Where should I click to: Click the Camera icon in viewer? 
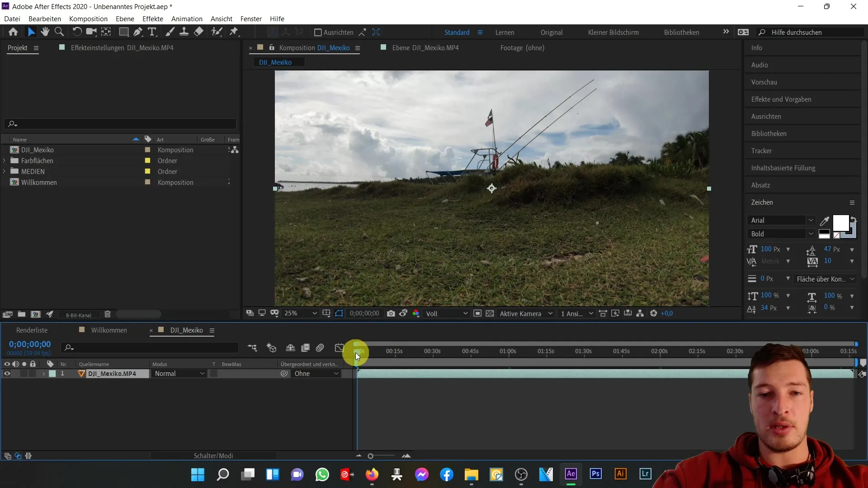[x=391, y=314]
